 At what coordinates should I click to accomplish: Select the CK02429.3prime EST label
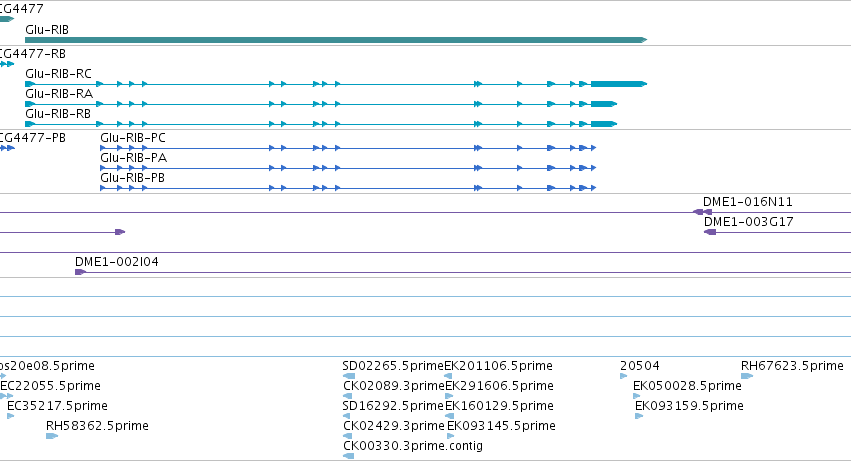pyautogui.click(x=394, y=426)
